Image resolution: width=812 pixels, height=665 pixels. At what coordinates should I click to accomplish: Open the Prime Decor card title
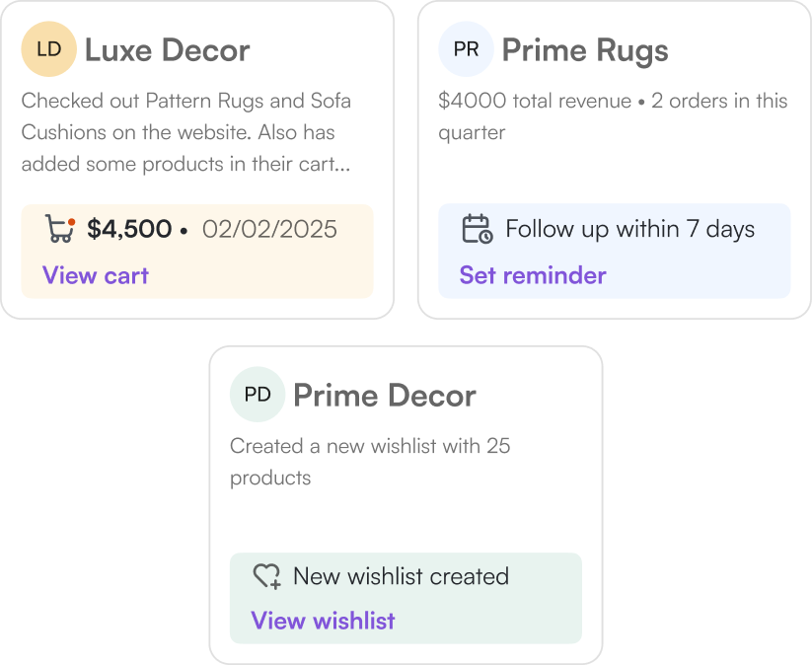[385, 395]
